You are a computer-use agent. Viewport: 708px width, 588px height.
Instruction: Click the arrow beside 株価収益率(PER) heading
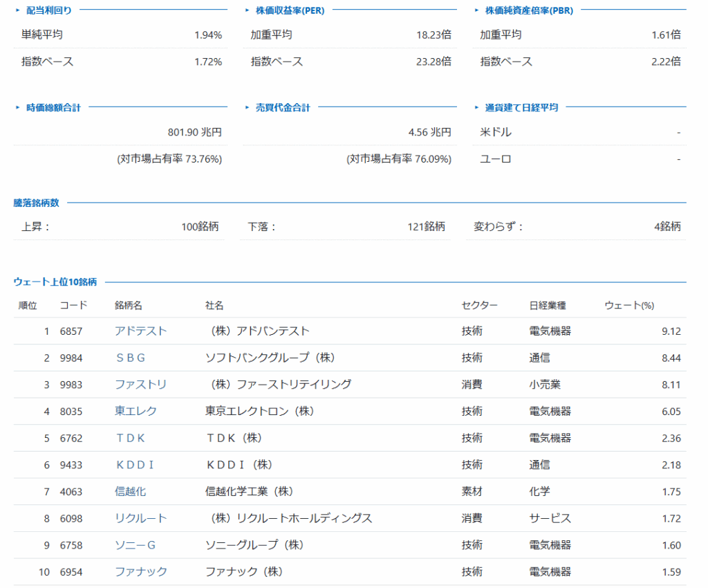248,10
